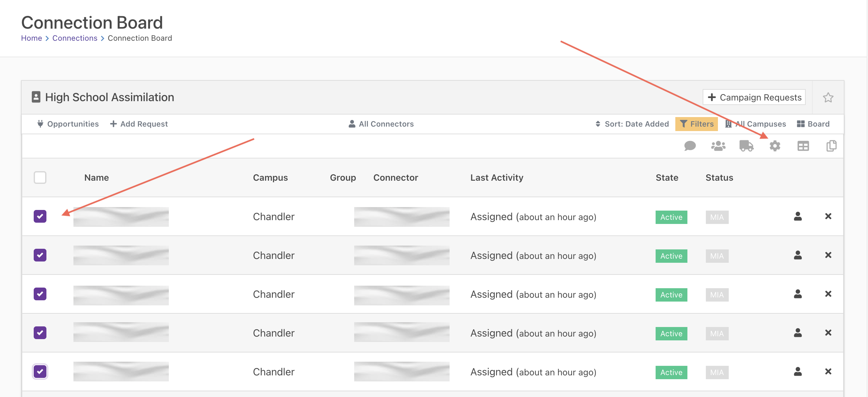Open the Connections breadcrumb link

75,38
